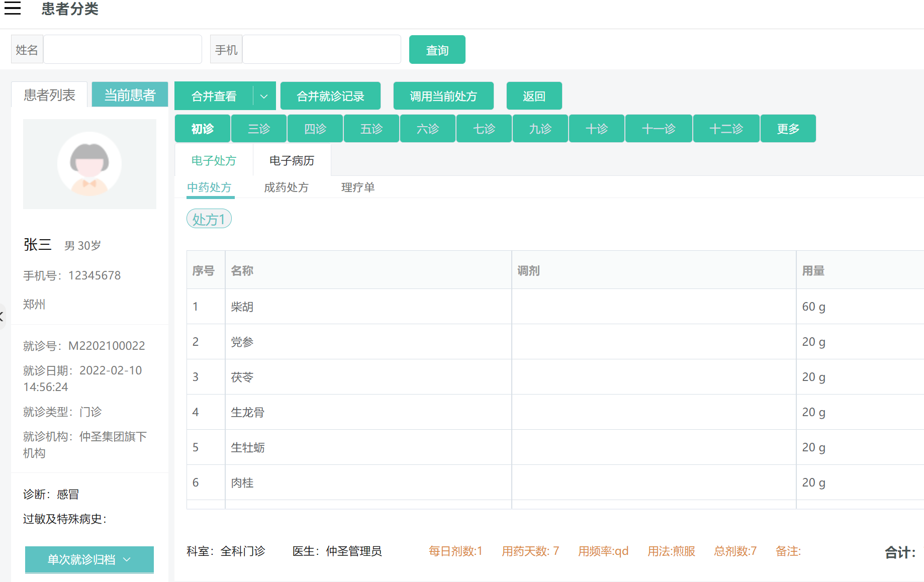
Task: Select the 生龙骨 row name
Action: pos(247,412)
